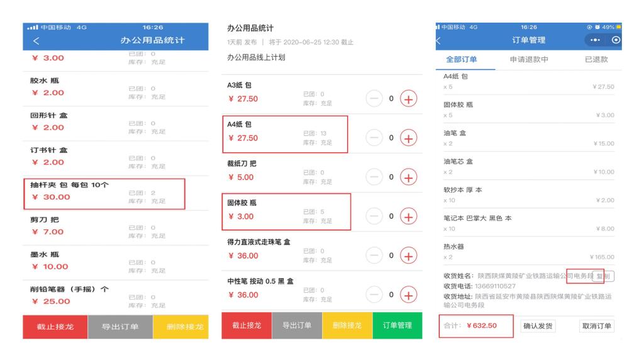Increase A3纸 quantity with plus icon
This screenshot has height=362, width=644.
[409, 99]
